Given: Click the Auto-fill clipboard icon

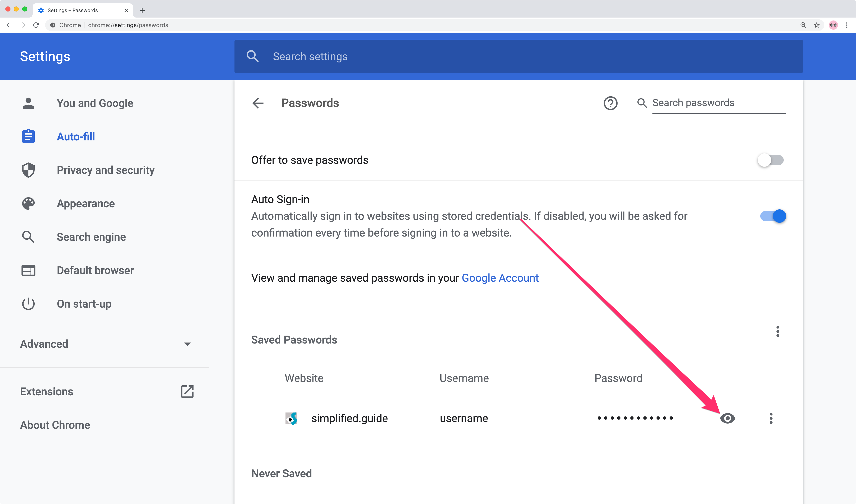Looking at the screenshot, I should click(28, 136).
